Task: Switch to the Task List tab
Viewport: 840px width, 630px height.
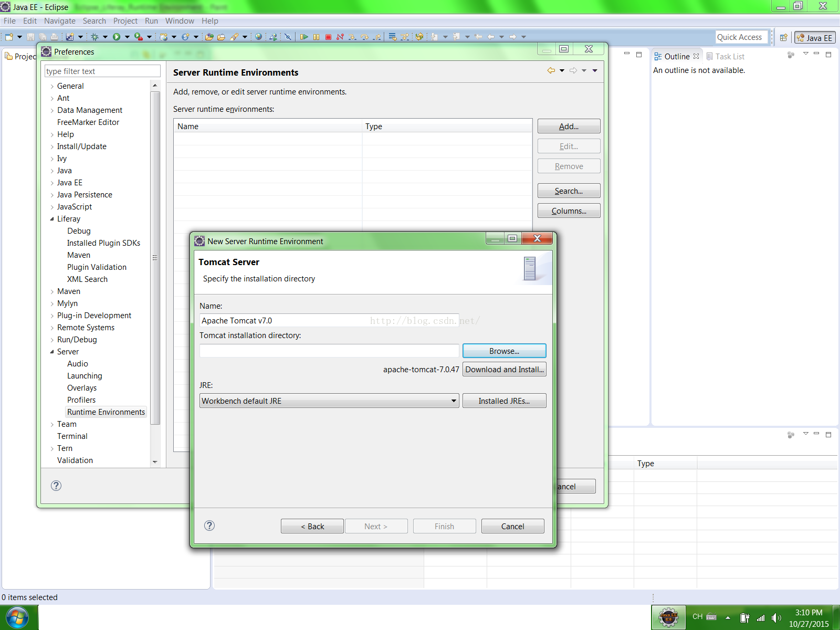Action: (729, 57)
